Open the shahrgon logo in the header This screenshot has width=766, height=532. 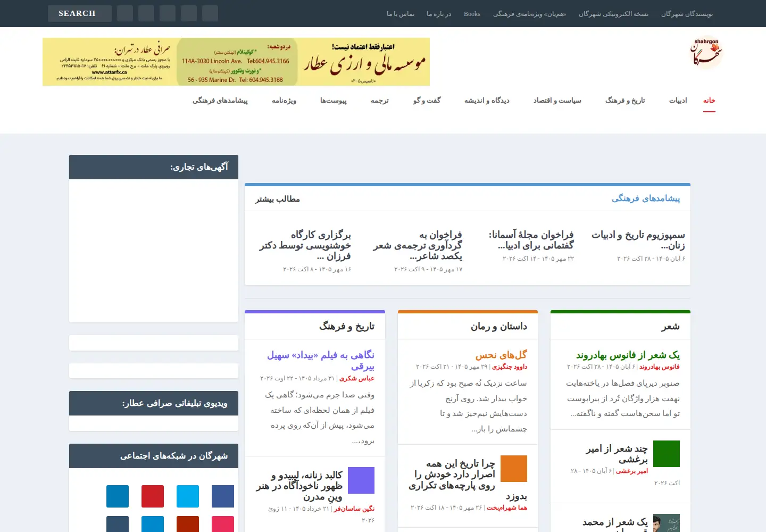706,52
